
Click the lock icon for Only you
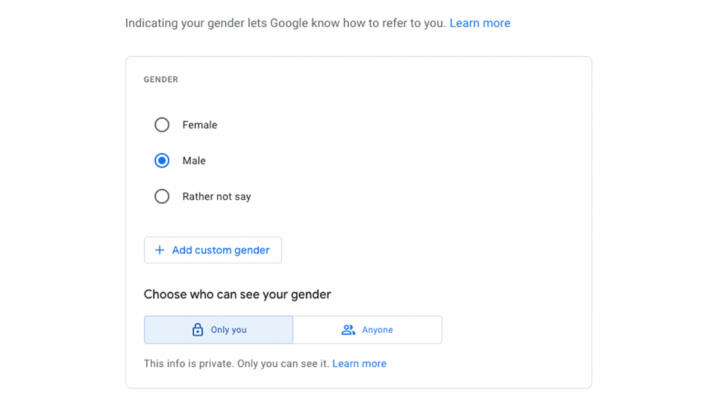(x=197, y=329)
